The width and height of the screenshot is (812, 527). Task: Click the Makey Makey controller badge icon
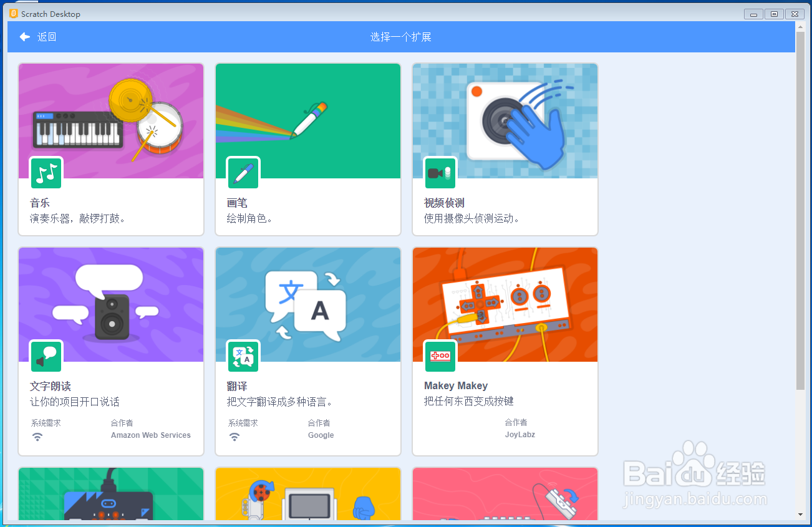tap(440, 357)
